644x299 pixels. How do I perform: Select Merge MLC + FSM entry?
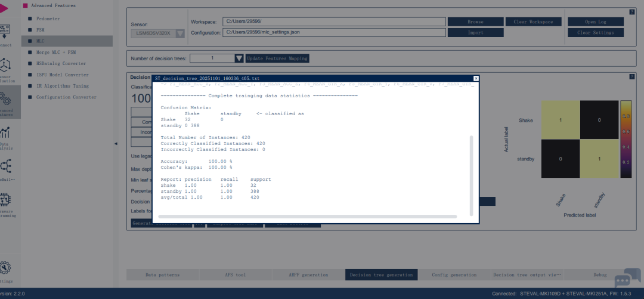tap(55, 53)
